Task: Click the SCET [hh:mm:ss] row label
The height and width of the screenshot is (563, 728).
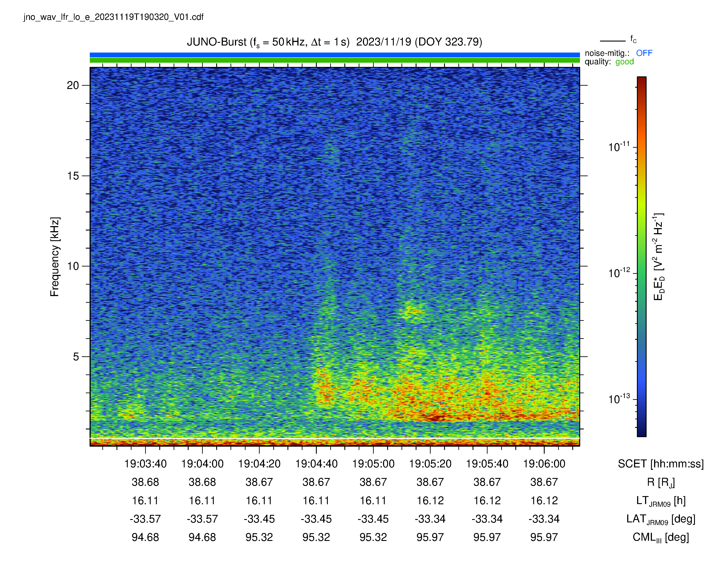Action: click(661, 464)
